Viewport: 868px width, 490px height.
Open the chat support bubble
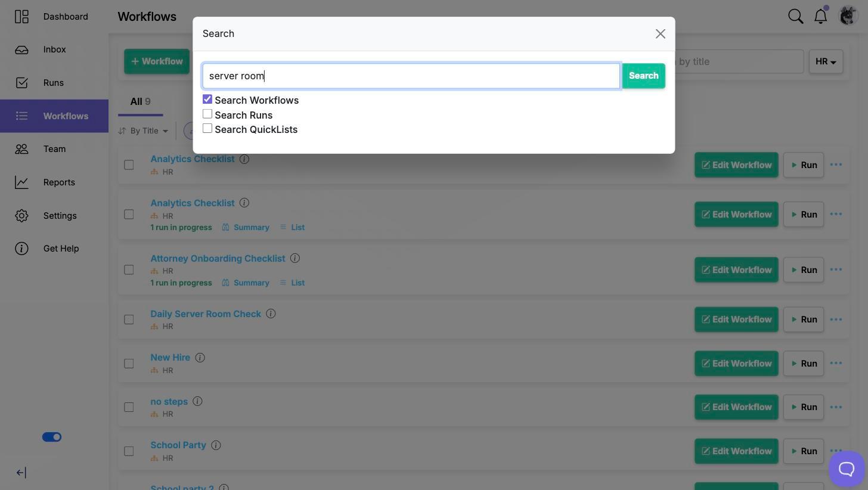point(847,469)
